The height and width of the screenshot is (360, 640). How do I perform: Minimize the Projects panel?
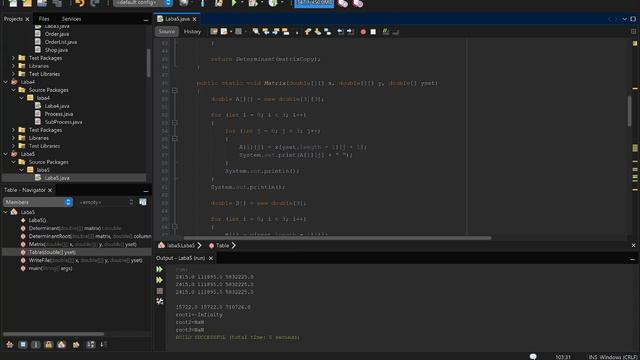[146, 20]
